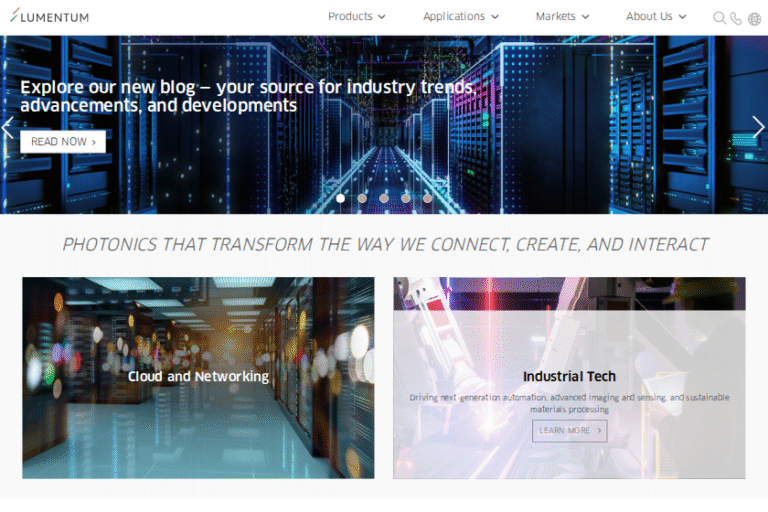Select the second carousel dot
The width and height of the screenshot is (768, 512).
[x=362, y=198]
